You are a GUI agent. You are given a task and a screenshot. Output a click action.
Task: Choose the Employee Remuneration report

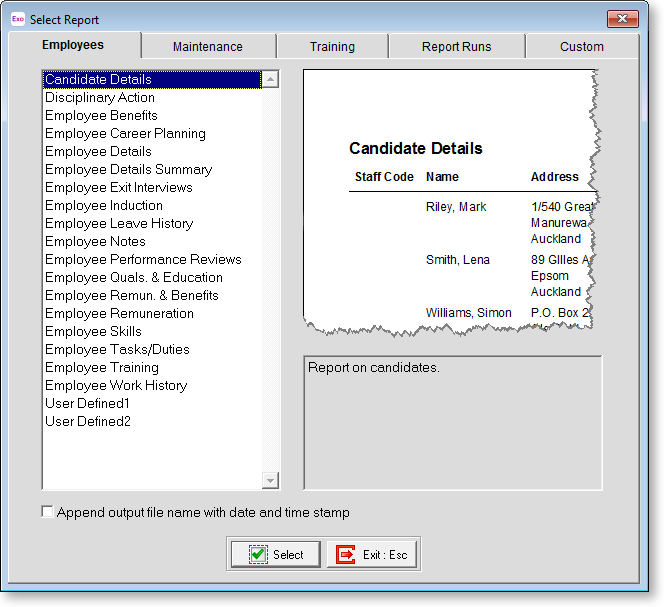click(x=119, y=314)
